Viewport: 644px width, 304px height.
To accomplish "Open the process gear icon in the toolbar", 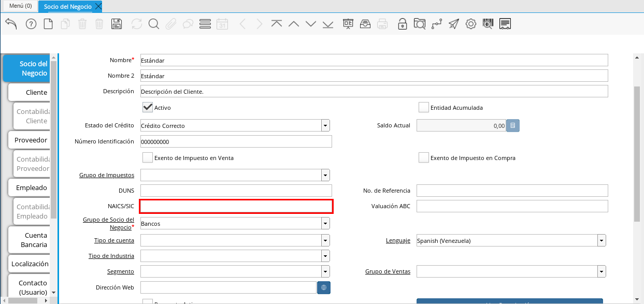I will click(x=470, y=24).
